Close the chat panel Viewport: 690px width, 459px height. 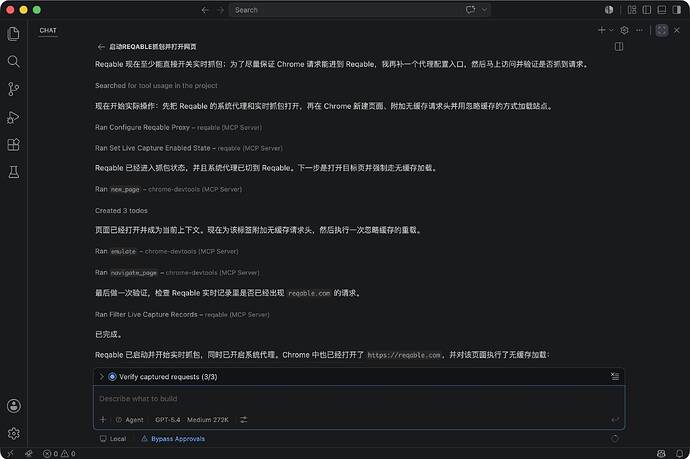[x=677, y=30]
